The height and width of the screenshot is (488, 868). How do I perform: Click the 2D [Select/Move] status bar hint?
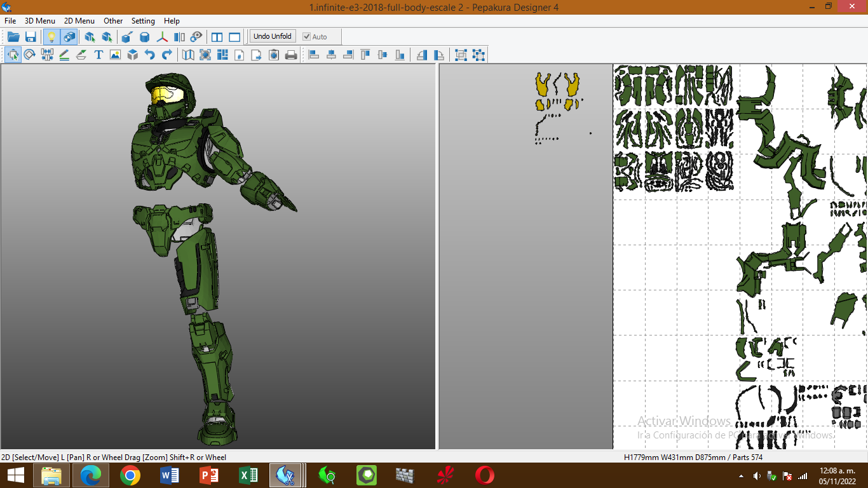114,457
